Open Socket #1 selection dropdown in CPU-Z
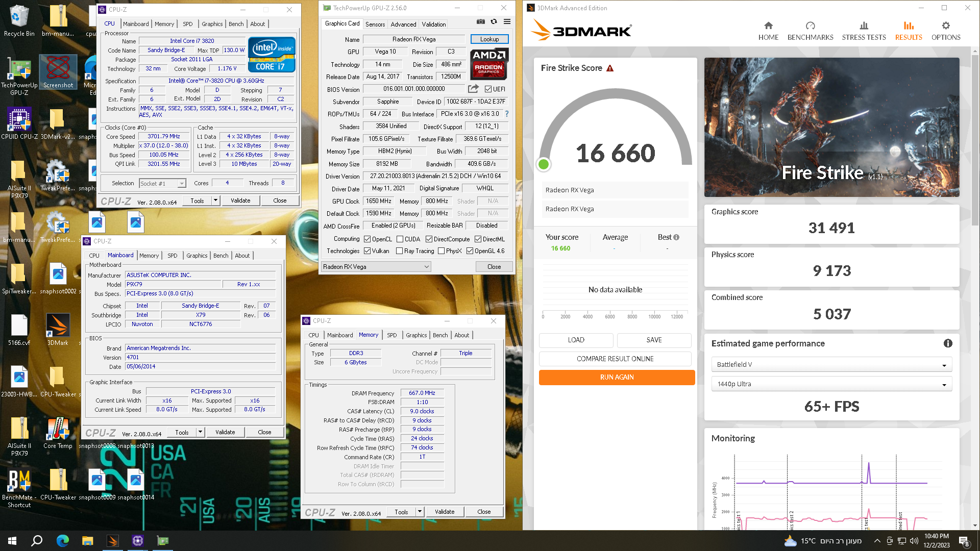The height and width of the screenshot is (551, 980). tap(162, 184)
